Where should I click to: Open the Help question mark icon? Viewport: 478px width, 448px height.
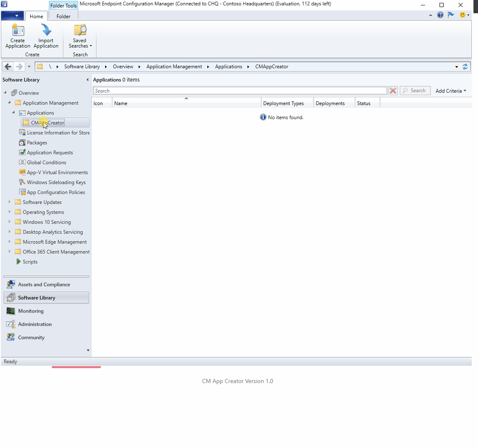pyautogui.click(x=440, y=15)
